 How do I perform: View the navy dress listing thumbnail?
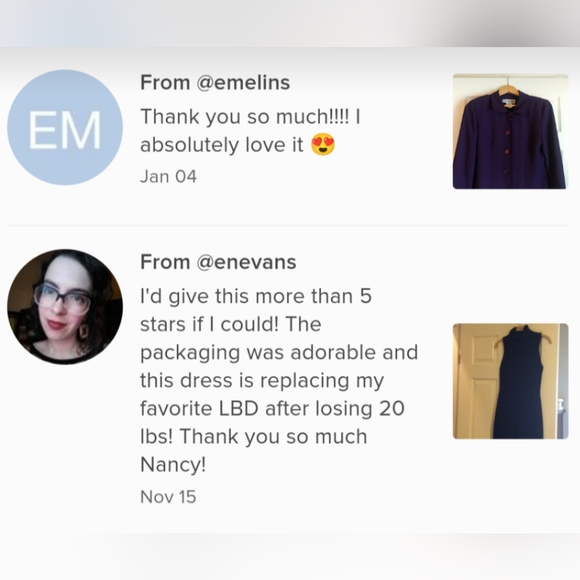click(510, 381)
